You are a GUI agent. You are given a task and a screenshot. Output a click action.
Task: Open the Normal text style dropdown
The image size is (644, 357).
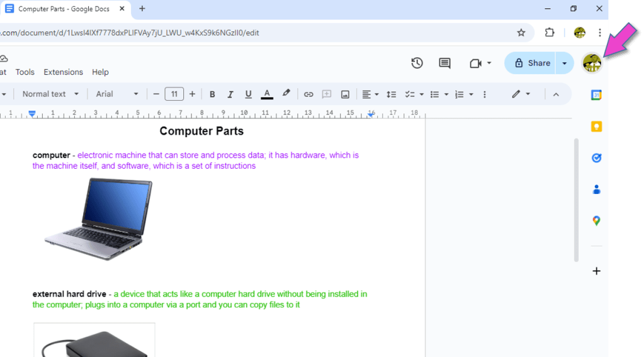50,94
